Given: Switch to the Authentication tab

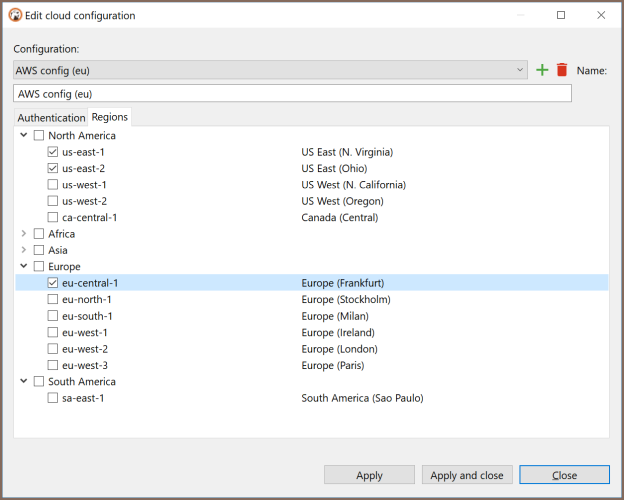Looking at the screenshot, I should coord(51,117).
